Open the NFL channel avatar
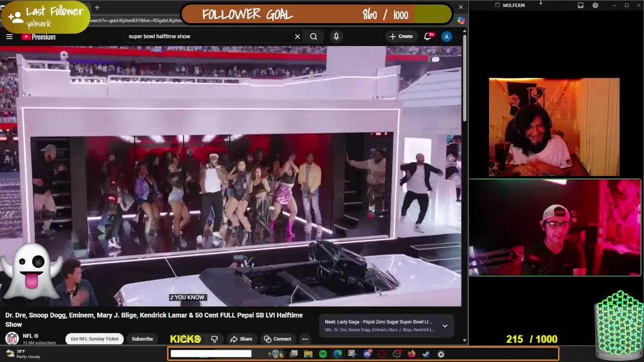This screenshot has height=362, width=644. pyautogui.click(x=12, y=338)
